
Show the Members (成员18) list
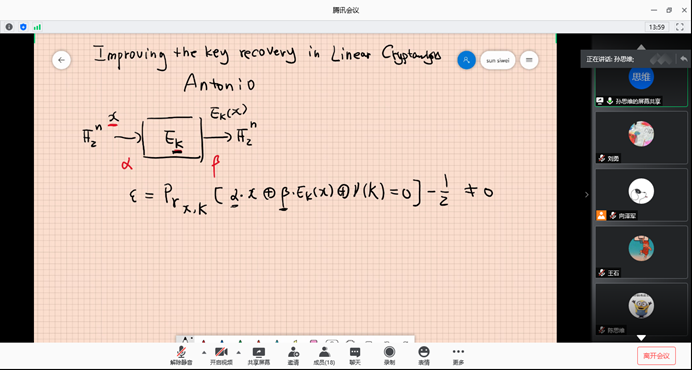point(324,356)
